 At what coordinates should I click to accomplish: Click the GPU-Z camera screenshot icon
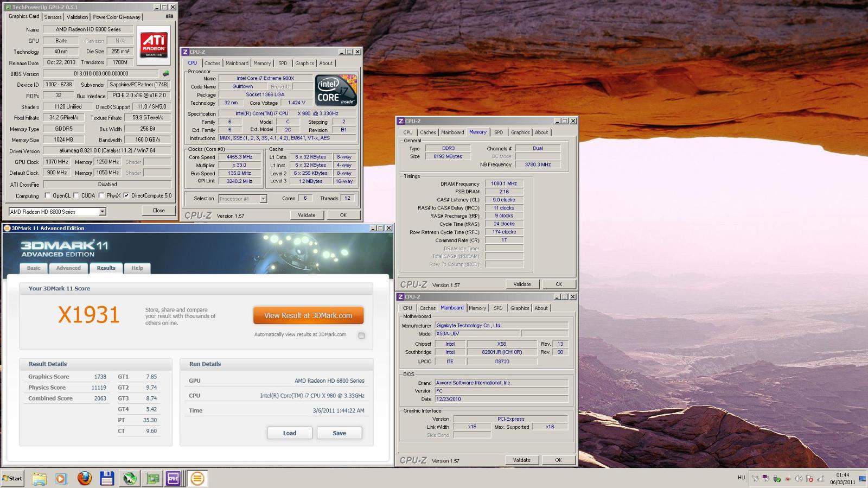(169, 16)
